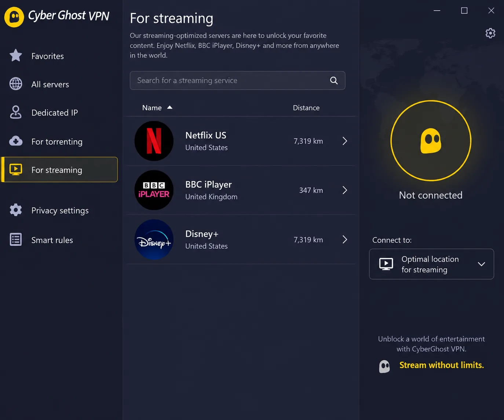This screenshot has height=420, width=504.
Task: Expand the Netflix US server list chevron
Action: [x=345, y=141]
